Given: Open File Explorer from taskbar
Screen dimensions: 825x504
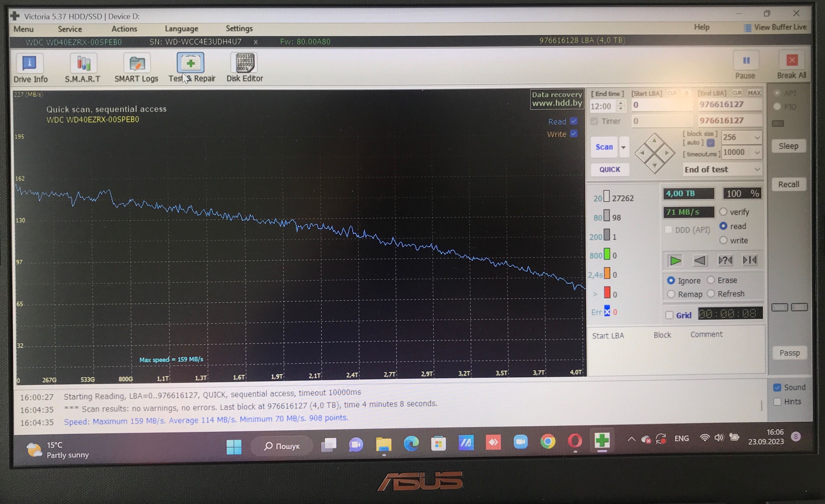Looking at the screenshot, I should [x=383, y=445].
